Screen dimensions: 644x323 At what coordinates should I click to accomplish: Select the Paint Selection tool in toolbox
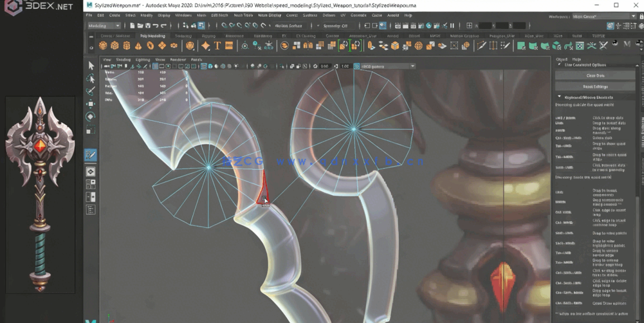(x=91, y=91)
